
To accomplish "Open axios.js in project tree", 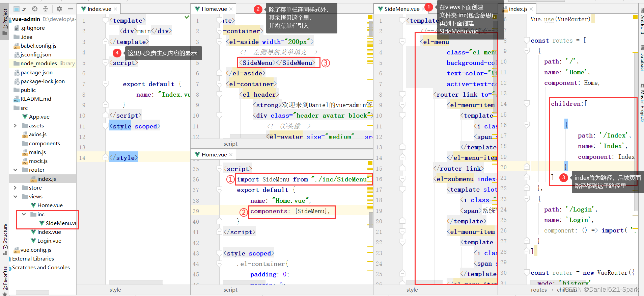I will [x=34, y=134].
